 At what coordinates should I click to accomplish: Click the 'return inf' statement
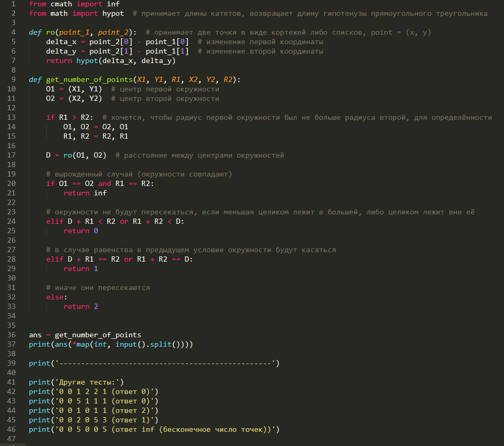tap(85, 193)
